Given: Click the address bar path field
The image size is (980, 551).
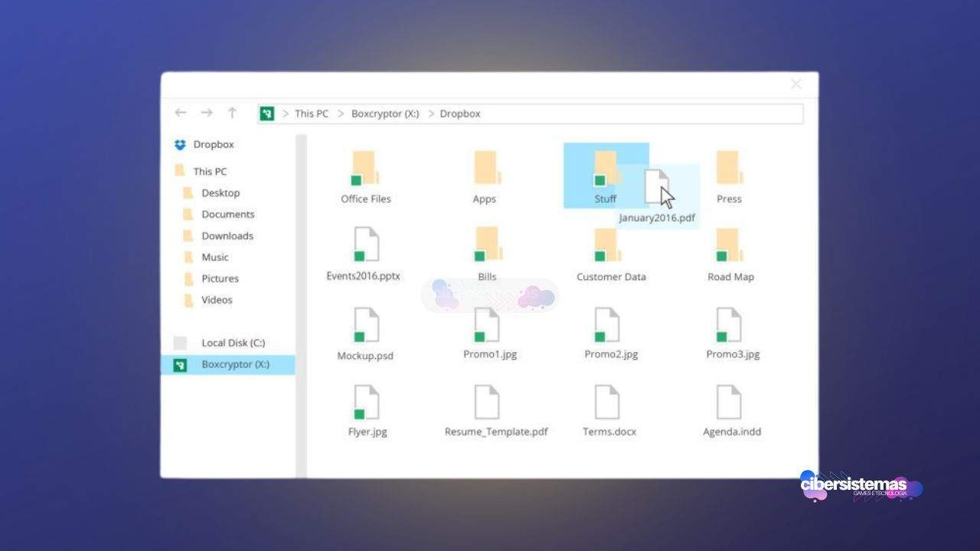Looking at the screenshot, I should point(531,113).
